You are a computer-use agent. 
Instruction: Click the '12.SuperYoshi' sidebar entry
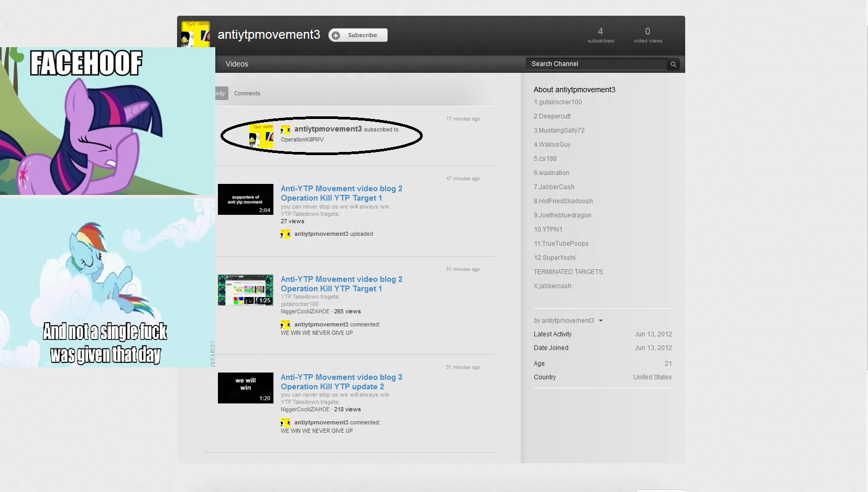point(555,258)
